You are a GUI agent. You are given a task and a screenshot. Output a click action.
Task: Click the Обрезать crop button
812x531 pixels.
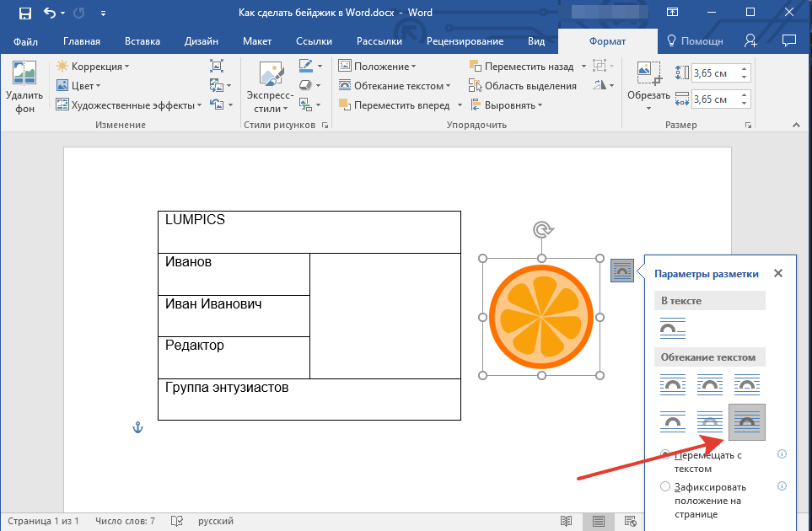pos(649,86)
